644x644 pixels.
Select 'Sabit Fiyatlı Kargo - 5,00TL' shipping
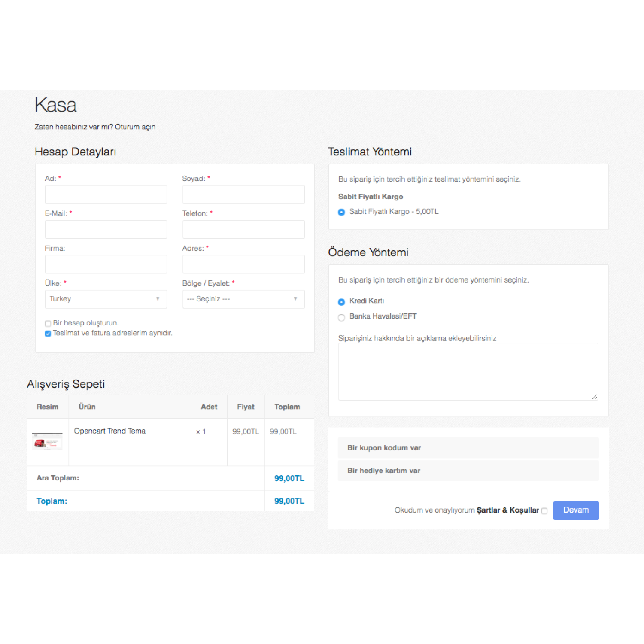coord(341,212)
